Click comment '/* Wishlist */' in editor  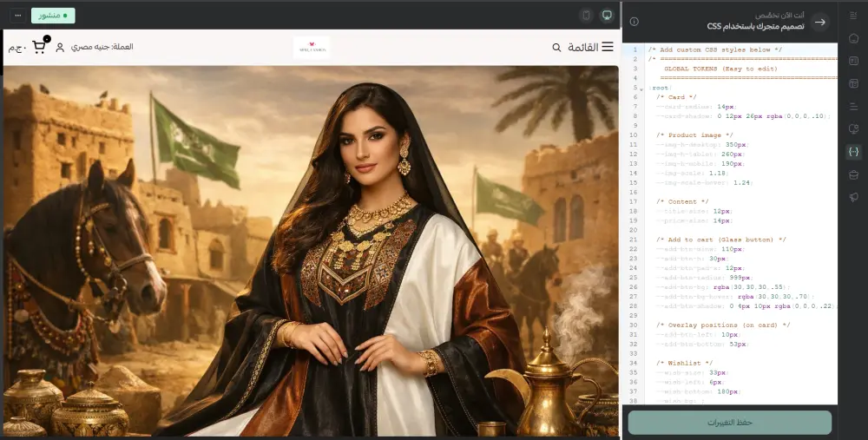pyautogui.click(x=687, y=363)
